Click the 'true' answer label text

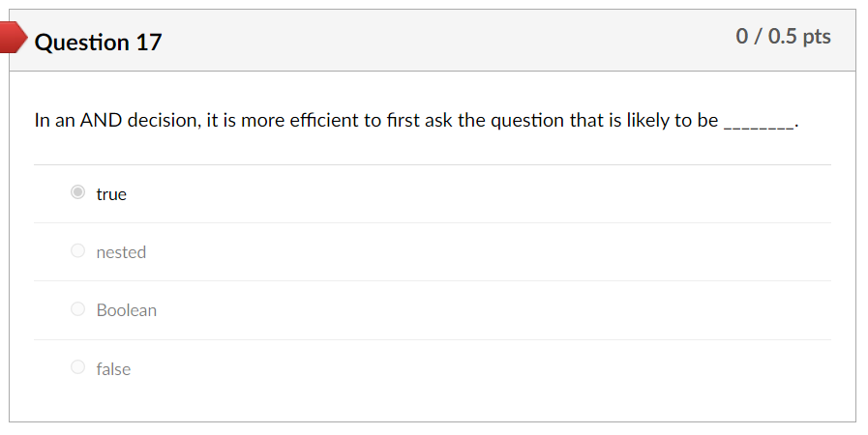111,194
